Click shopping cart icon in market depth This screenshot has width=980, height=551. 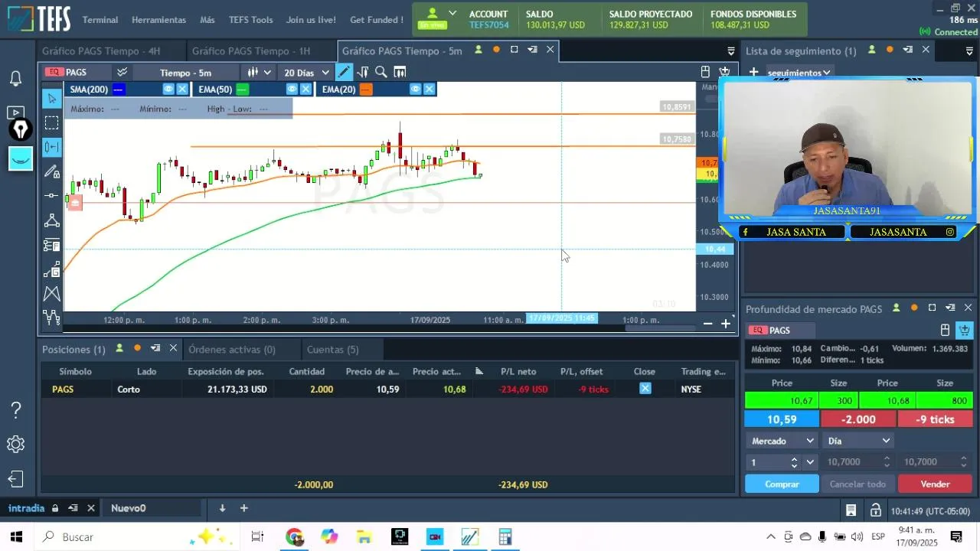(964, 330)
